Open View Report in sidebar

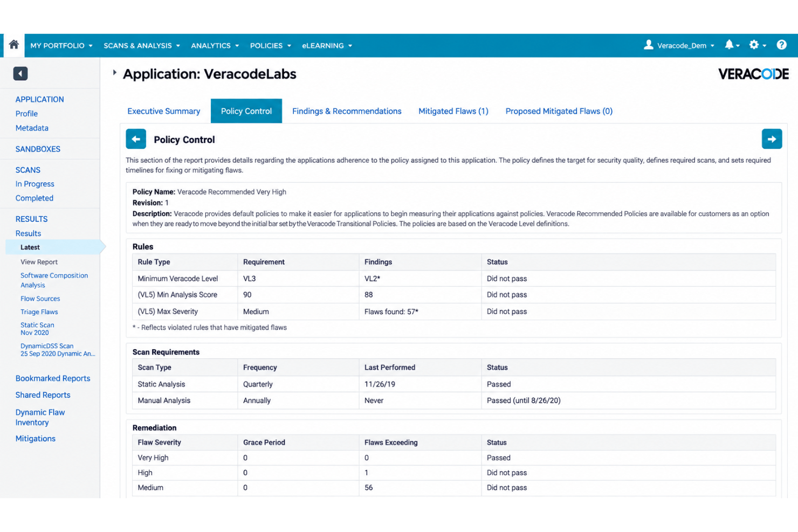(x=39, y=262)
